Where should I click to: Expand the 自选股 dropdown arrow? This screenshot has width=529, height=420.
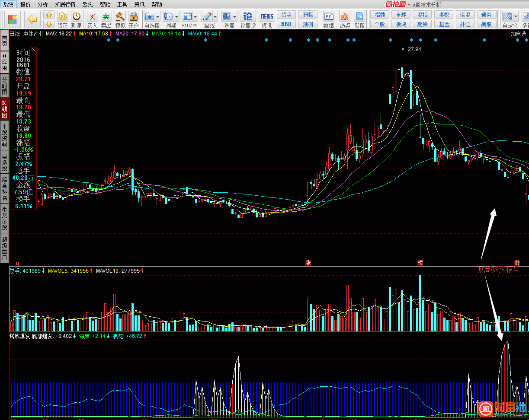[157, 17]
